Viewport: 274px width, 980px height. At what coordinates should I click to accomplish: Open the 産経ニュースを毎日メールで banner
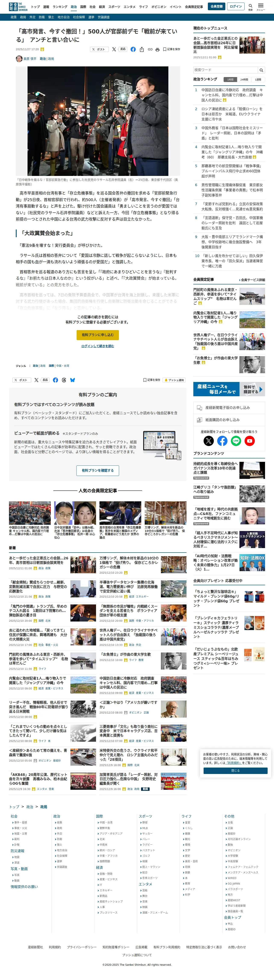(229, 389)
